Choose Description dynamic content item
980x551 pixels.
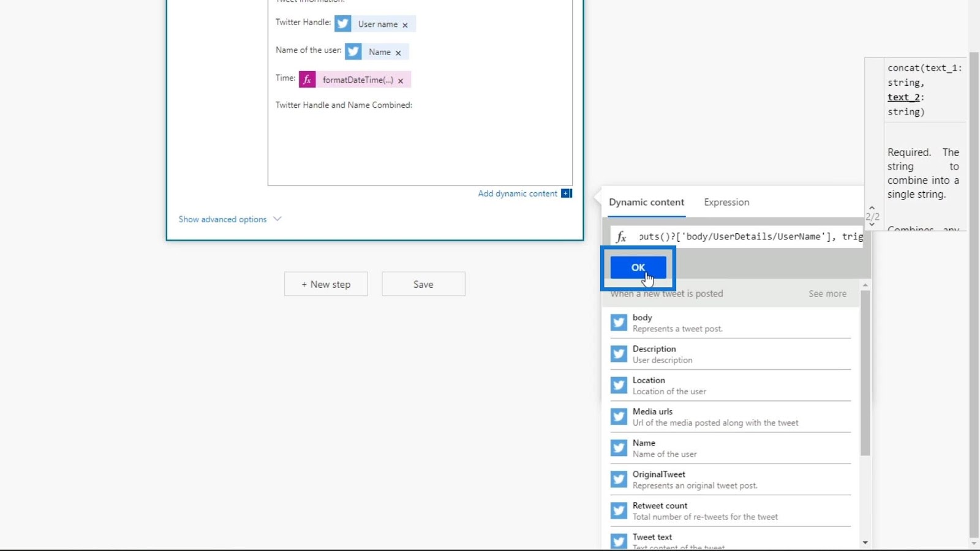(x=731, y=354)
